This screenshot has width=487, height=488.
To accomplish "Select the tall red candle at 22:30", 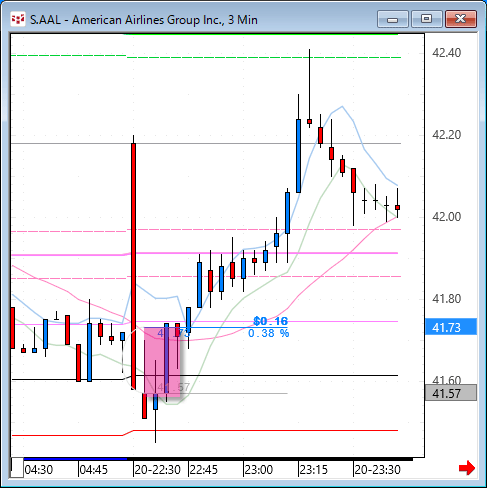I will click(133, 266).
